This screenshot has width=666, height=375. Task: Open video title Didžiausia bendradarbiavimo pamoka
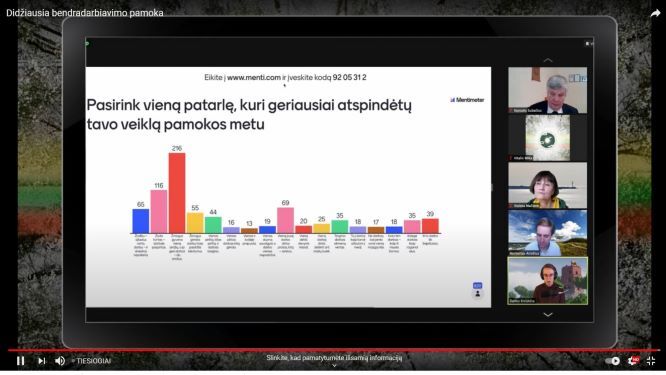(x=85, y=13)
